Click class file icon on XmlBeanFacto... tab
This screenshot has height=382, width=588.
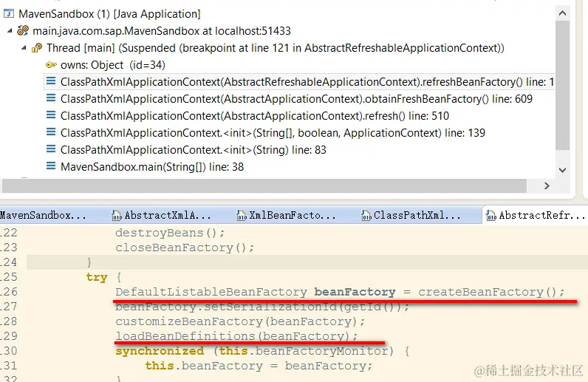pos(242,216)
